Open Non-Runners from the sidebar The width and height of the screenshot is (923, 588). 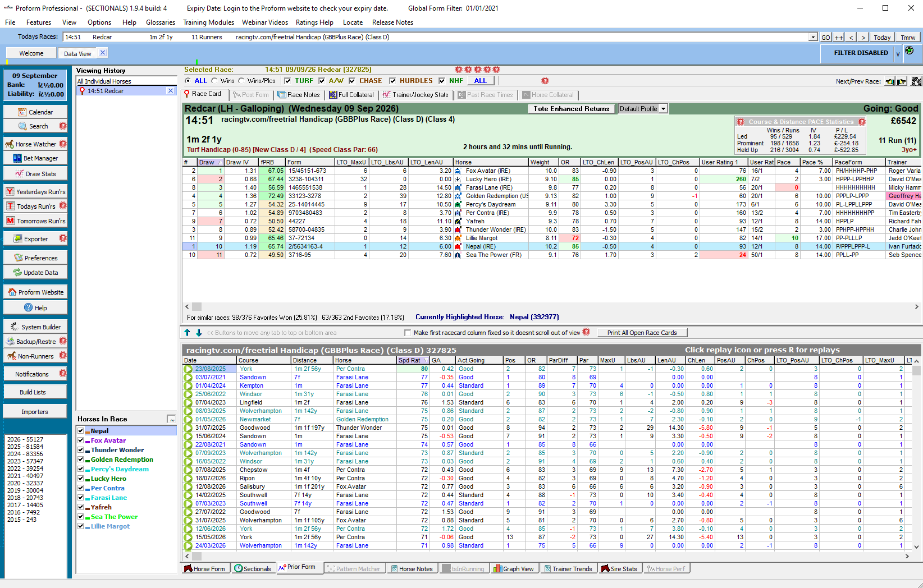(35, 356)
